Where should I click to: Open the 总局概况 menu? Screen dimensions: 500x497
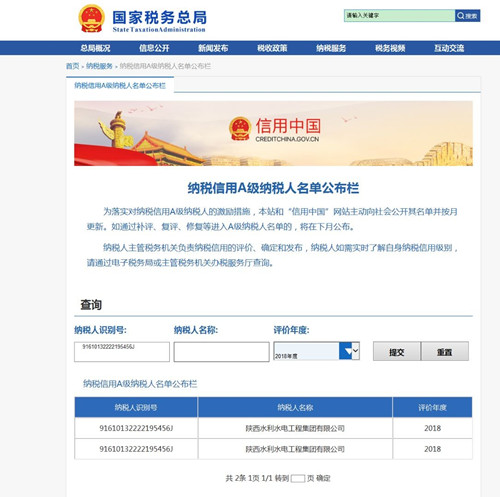click(95, 48)
